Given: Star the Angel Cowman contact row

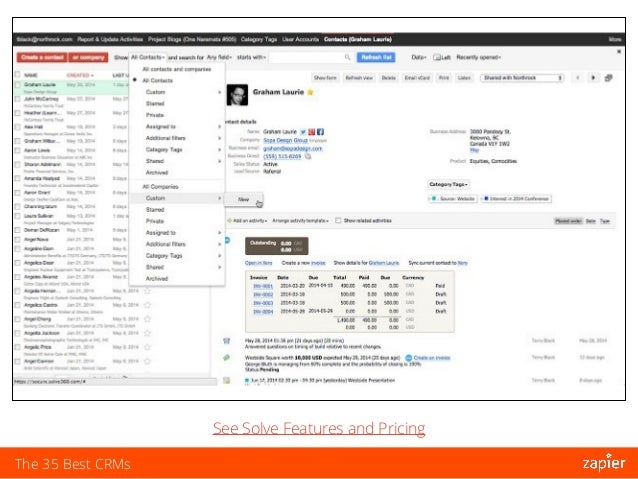Looking at the screenshot, I should pos(147,361).
